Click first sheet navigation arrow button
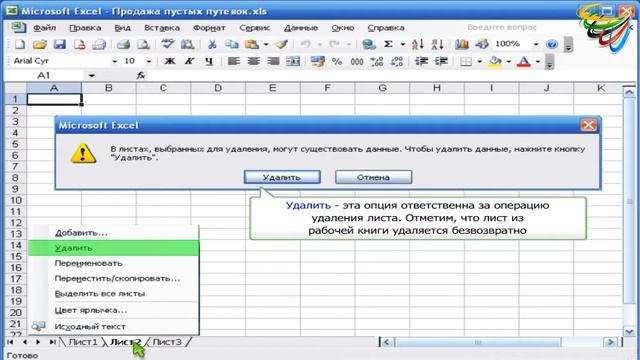The height and width of the screenshot is (360, 640). click(10, 342)
